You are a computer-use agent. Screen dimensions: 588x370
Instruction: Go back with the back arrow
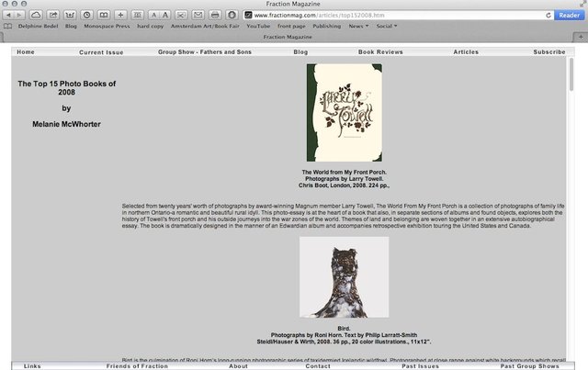pyautogui.click(x=9, y=16)
